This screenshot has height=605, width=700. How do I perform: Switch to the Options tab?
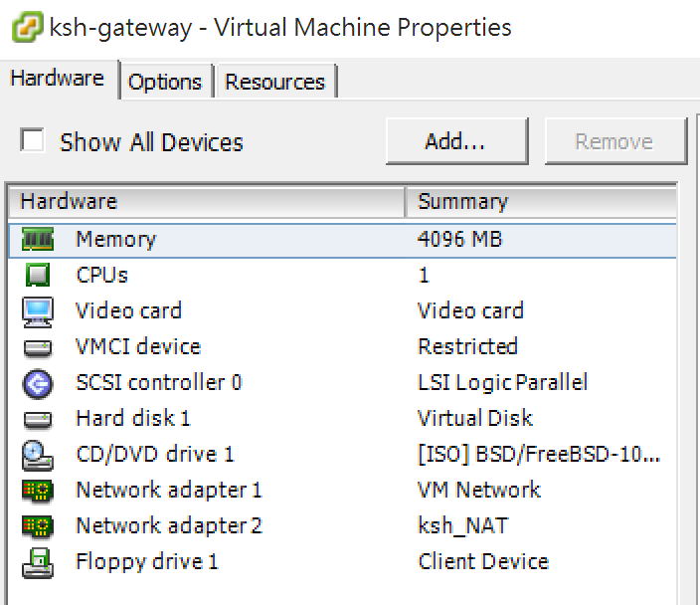click(165, 82)
